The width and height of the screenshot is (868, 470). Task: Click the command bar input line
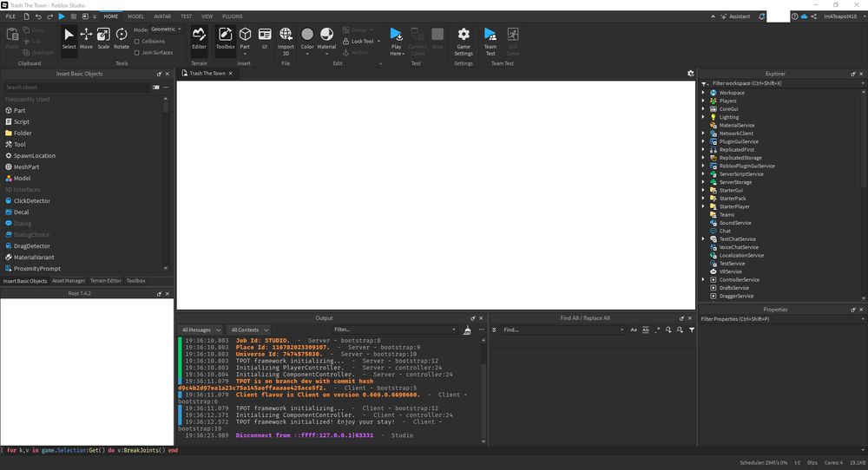[434, 451]
